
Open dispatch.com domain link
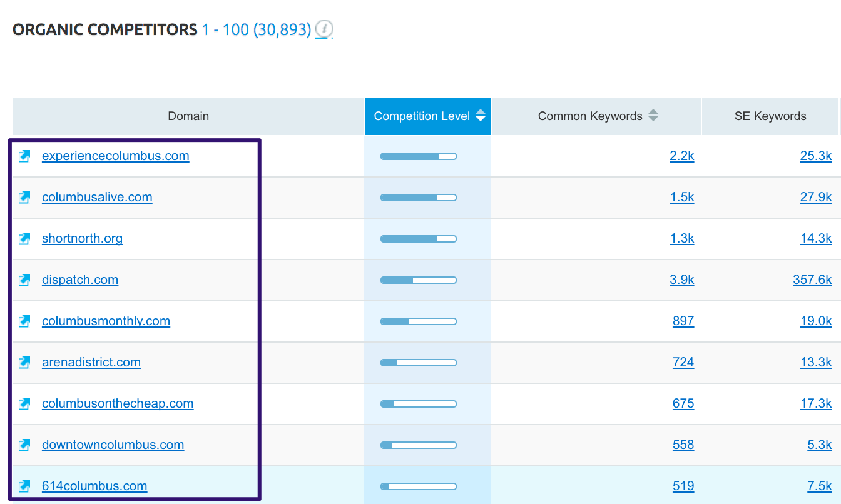80,280
